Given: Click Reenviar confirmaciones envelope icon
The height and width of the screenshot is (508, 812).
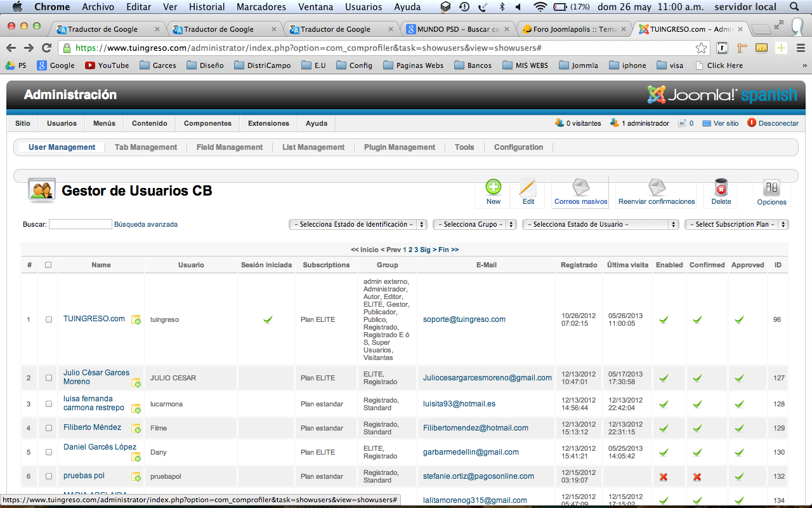Looking at the screenshot, I should point(657,187).
